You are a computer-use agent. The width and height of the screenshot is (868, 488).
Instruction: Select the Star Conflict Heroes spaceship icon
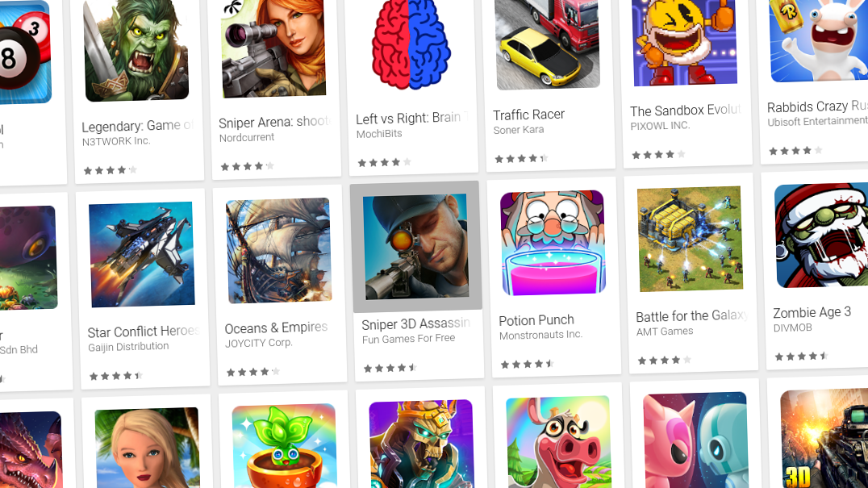(142, 255)
